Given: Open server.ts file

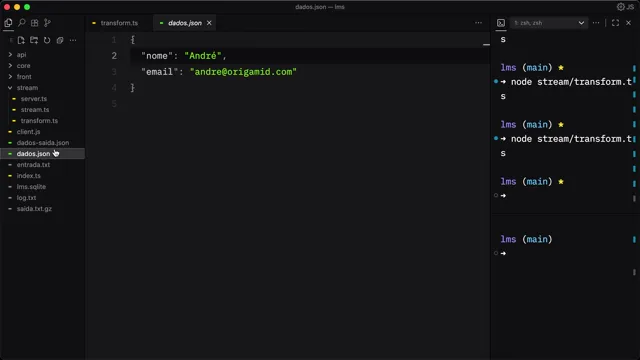Looking at the screenshot, I should click(x=34, y=98).
